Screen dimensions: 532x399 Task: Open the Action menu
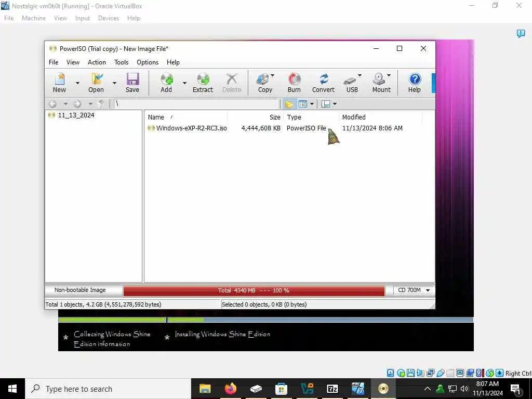click(97, 62)
